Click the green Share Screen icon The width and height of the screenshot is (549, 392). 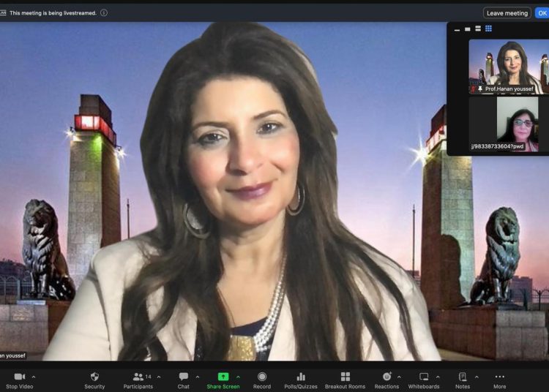pos(223,377)
